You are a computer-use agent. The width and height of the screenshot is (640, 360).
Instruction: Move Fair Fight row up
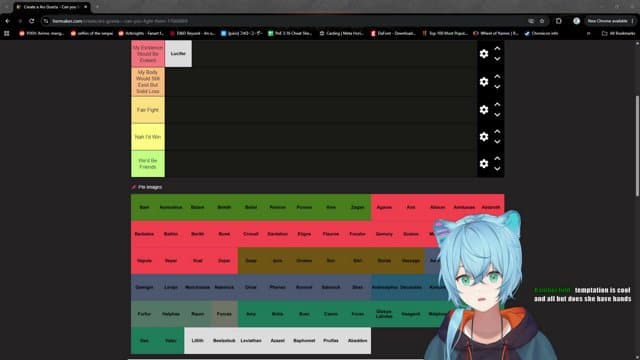497,104
